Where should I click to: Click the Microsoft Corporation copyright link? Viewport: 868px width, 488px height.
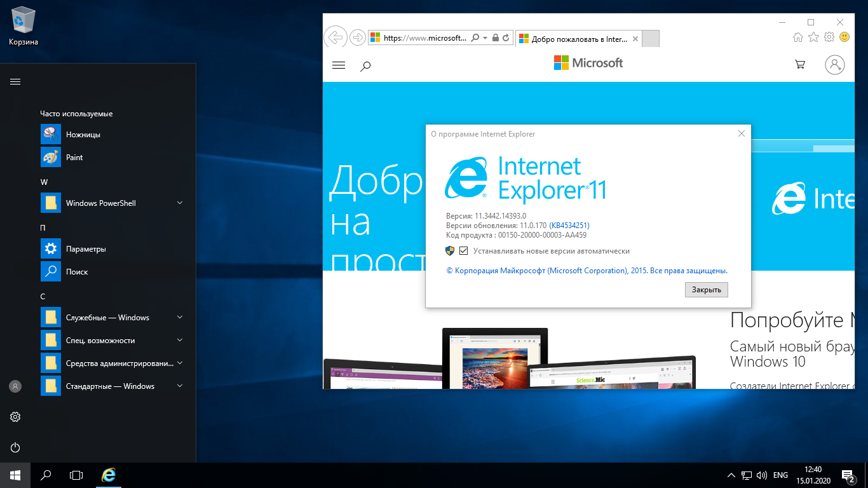tap(587, 271)
